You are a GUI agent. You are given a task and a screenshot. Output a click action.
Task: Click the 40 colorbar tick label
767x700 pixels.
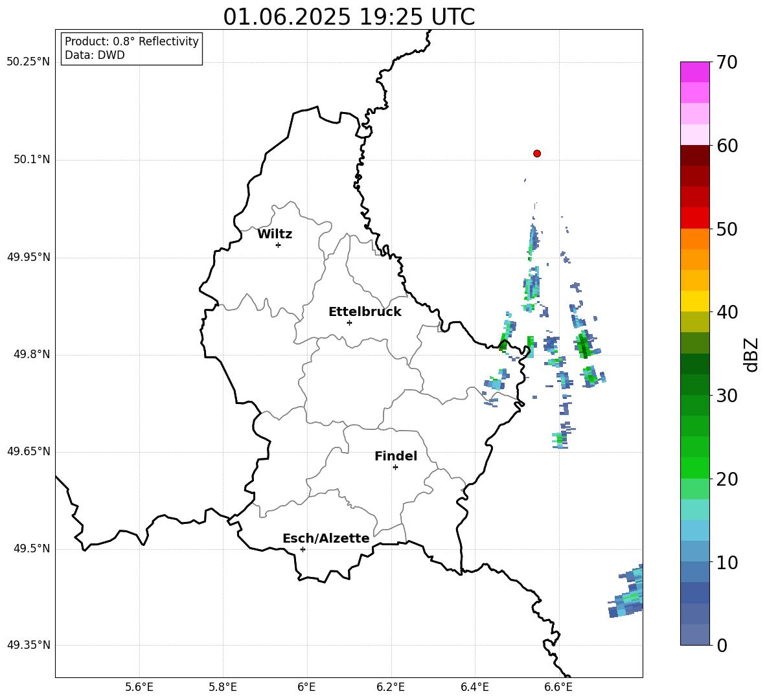tap(727, 312)
